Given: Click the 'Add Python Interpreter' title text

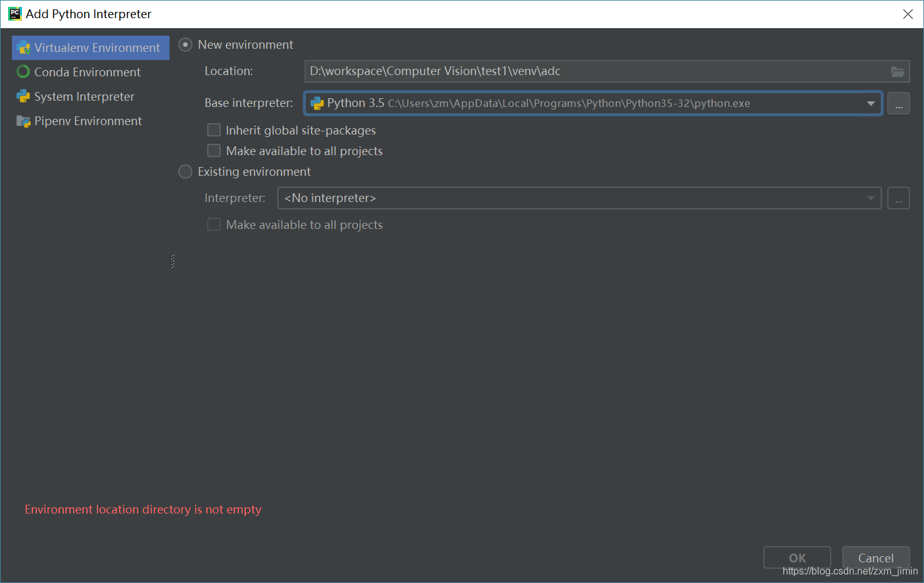Looking at the screenshot, I should (88, 14).
